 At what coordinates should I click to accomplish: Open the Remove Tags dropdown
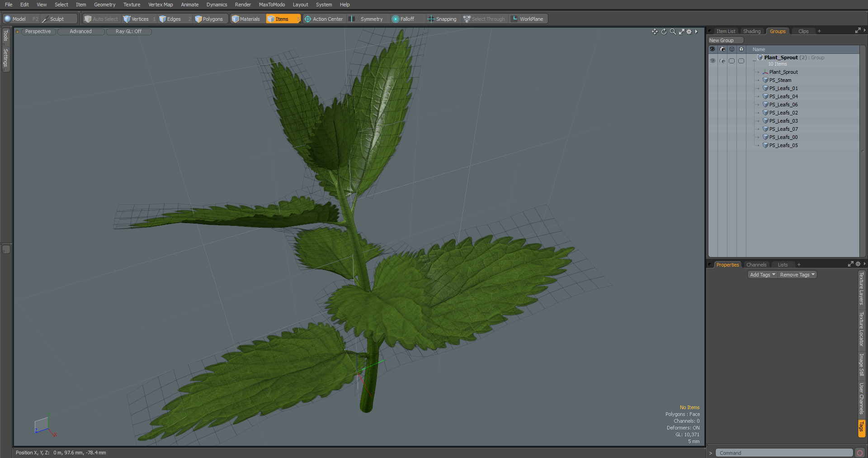tap(797, 275)
